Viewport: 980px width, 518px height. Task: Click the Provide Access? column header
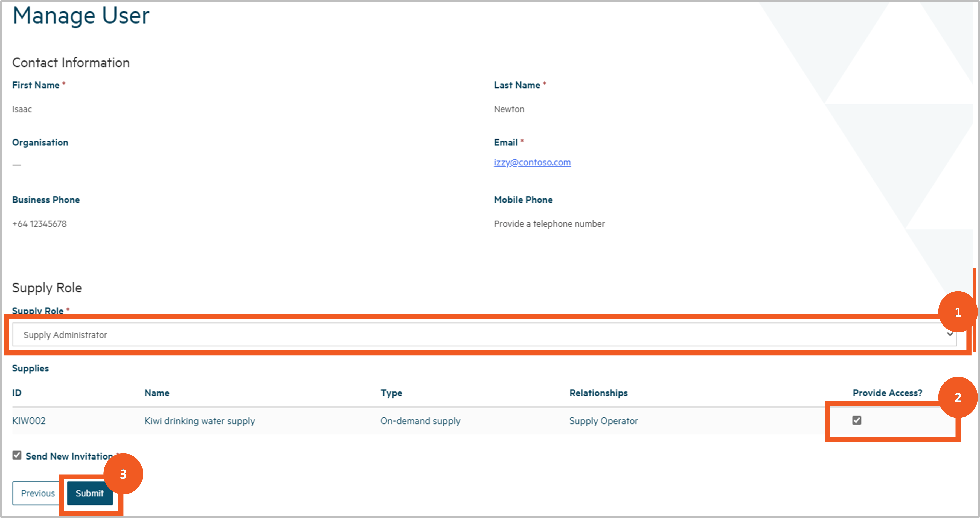tap(887, 393)
